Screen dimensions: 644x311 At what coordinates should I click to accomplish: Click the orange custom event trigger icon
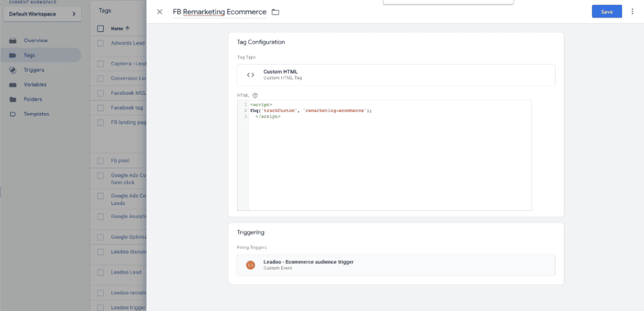(250, 265)
